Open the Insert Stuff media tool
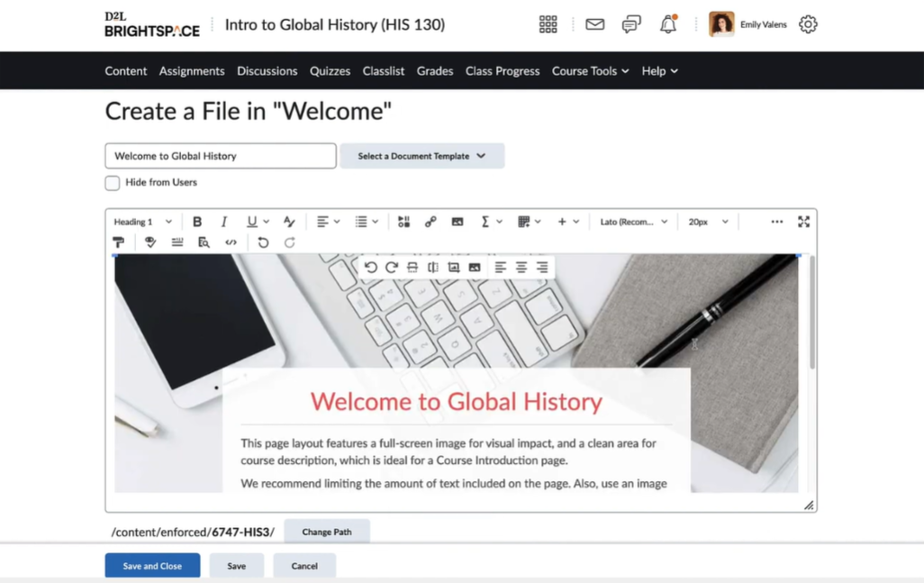Viewport: 924px width, 583px height. [403, 222]
